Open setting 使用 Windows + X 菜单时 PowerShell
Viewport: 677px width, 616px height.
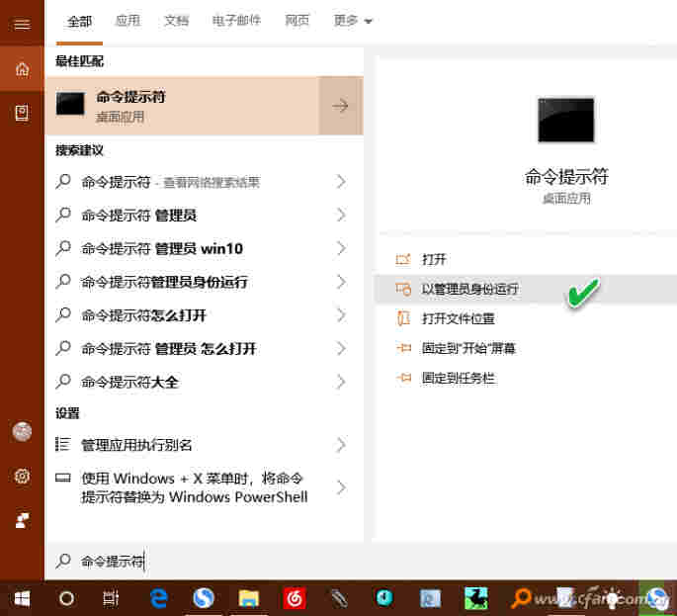pyautogui.click(x=195, y=487)
